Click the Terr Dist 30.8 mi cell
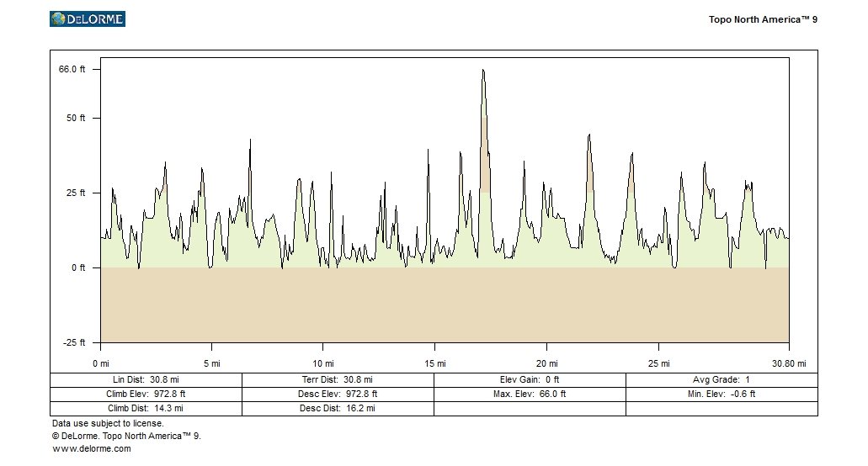 tap(338, 380)
